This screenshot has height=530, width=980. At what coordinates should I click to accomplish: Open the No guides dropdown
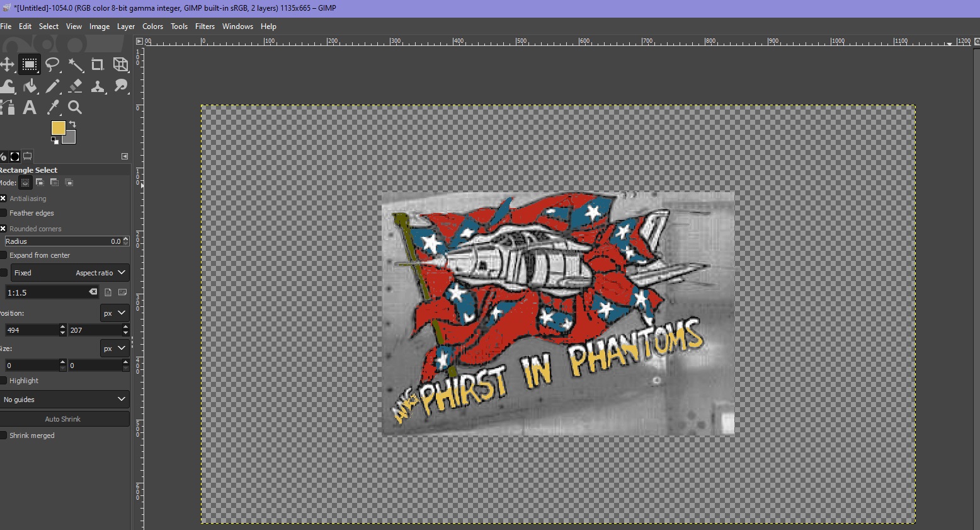(64, 400)
